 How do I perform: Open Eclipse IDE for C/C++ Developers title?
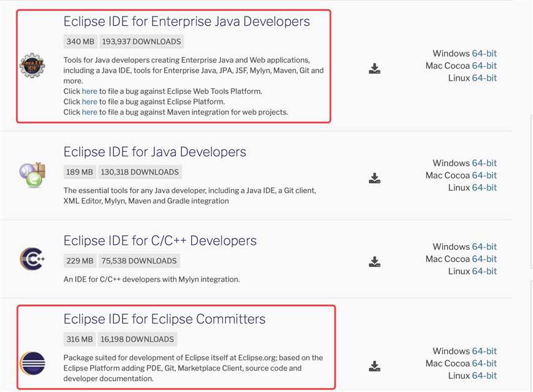[x=160, y=241]
